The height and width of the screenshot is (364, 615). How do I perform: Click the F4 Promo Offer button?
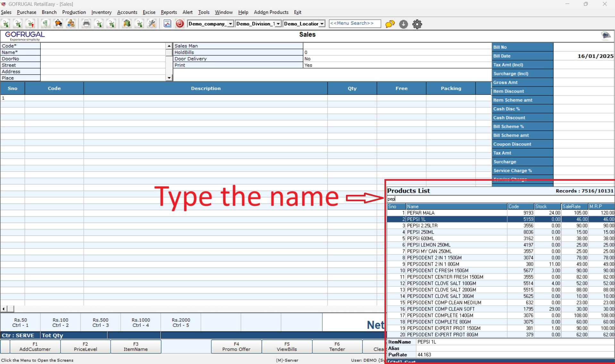pyautogui.click(x=236, y=346)
